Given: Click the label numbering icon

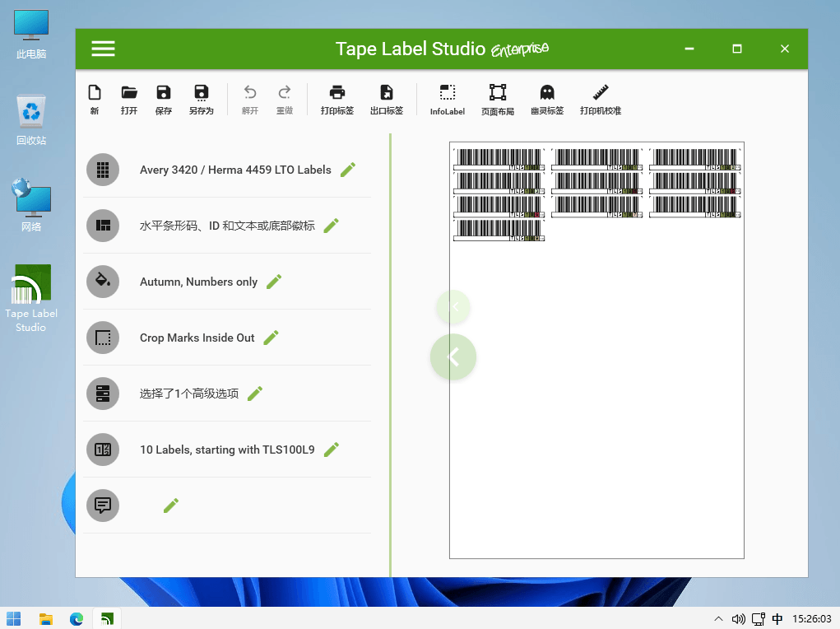Looking at the screenshot, I should [103, 450].
